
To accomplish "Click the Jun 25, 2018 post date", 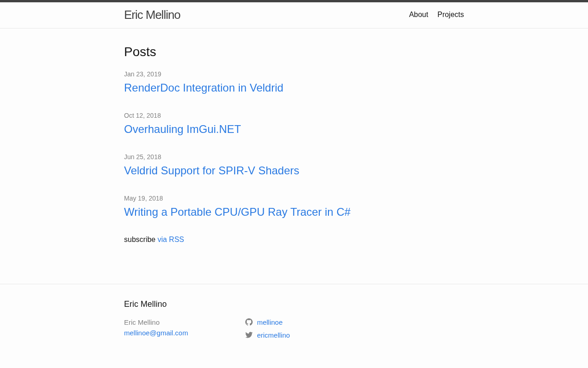I will point(142,157).
